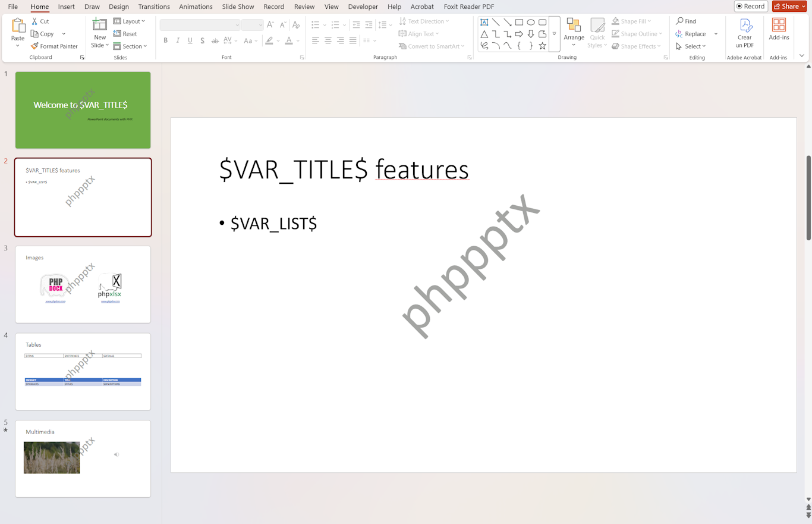Toggle Bold formatting
Image resolution: width=812 pixels, height=524 pixels.
click(x=165, y=40)
